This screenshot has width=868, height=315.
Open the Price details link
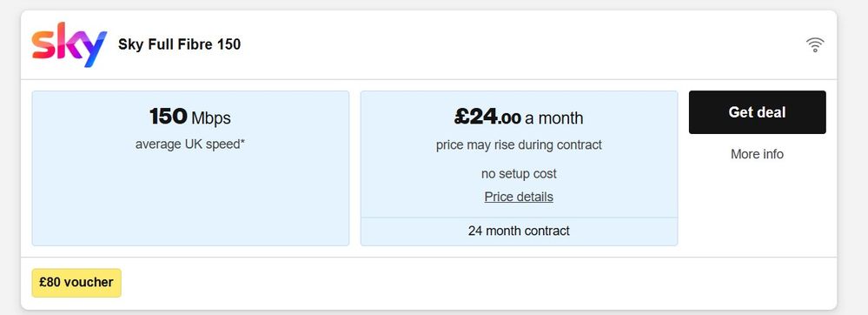[x=519, y=197]
